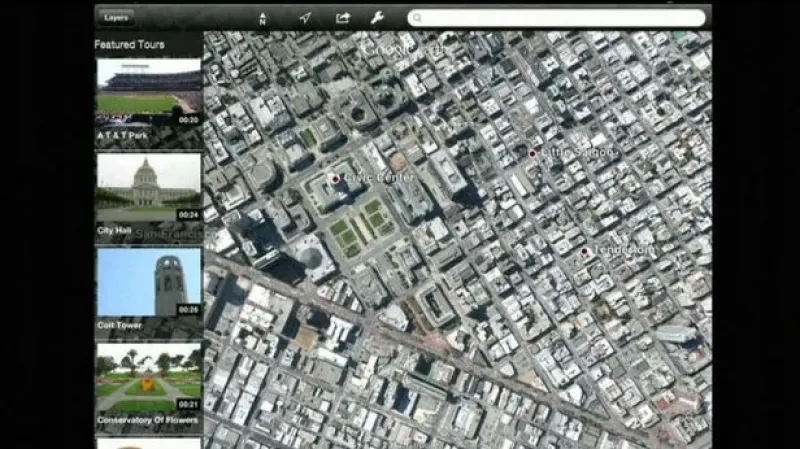
Task: Open the Layers panel
Action: click(116, 17)
